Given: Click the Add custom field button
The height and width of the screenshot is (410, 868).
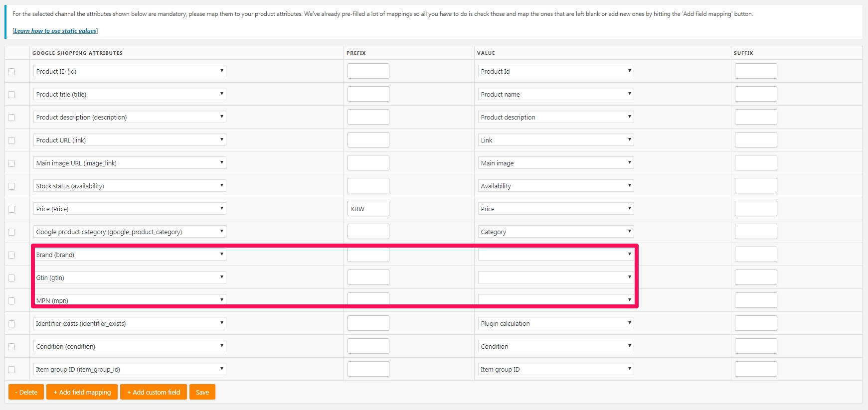Looking at the screenshot, I should [x=154, y=392].
